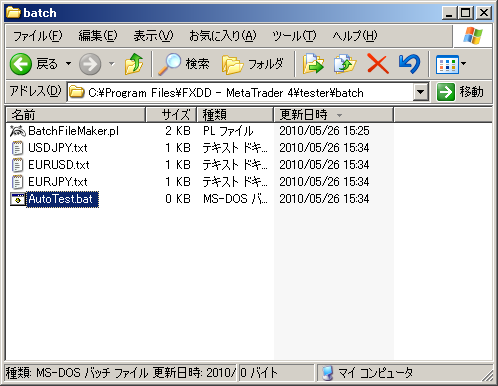This screenshot has width=498, height=386.
Task: Minimize the batch window
Action: pyautogui.click(x=449, y=13)
